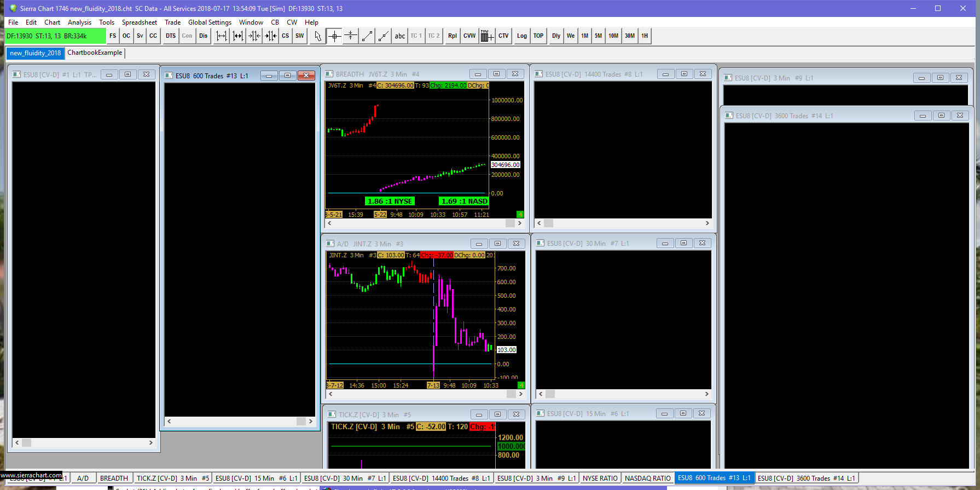The height and width of the screenshot is (490, 980).
Task: Click the scrollbar thumb in BREADTH chart window
Action: tap(510, 223)
